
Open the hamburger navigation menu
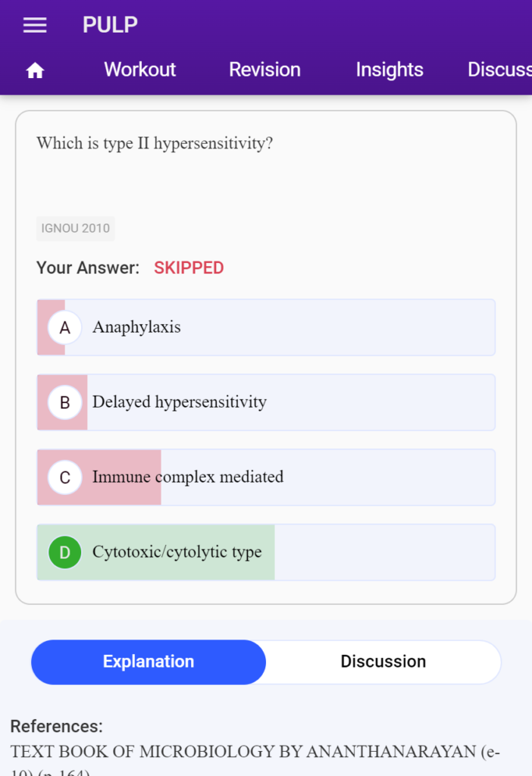coord(35,25)
